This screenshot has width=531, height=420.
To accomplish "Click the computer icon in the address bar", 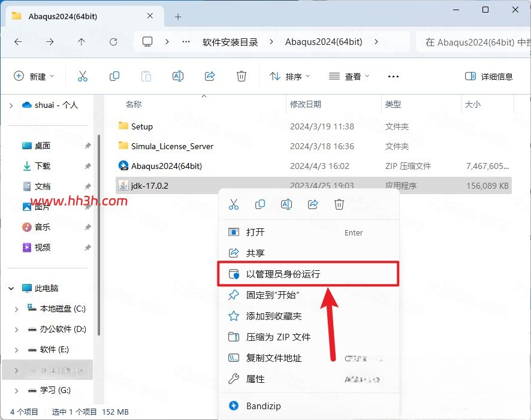I will pos(147,41).
